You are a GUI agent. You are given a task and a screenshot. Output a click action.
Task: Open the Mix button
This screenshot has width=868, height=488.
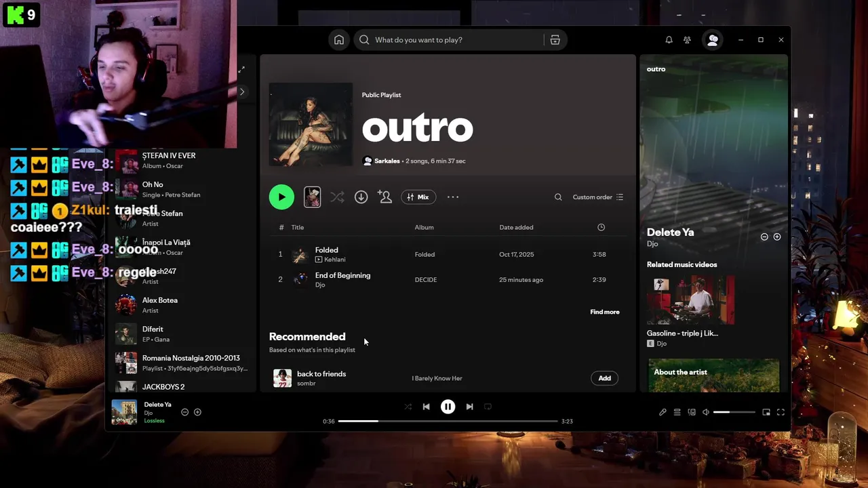418,197
